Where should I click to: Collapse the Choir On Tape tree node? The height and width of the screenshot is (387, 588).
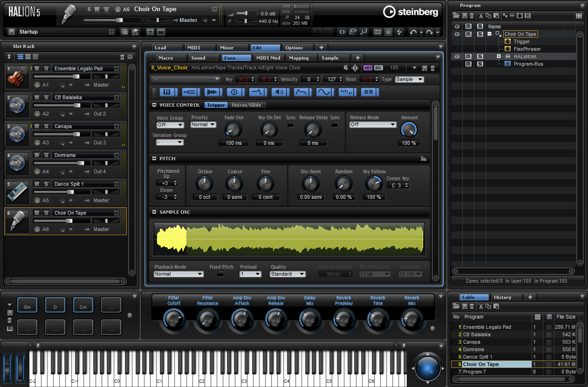tap(489, 34)
